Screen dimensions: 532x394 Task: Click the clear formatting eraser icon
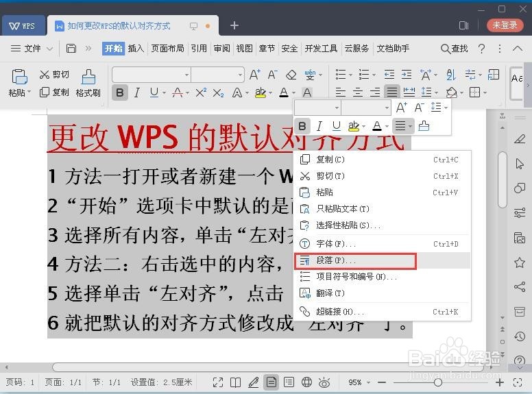(291, 75)
